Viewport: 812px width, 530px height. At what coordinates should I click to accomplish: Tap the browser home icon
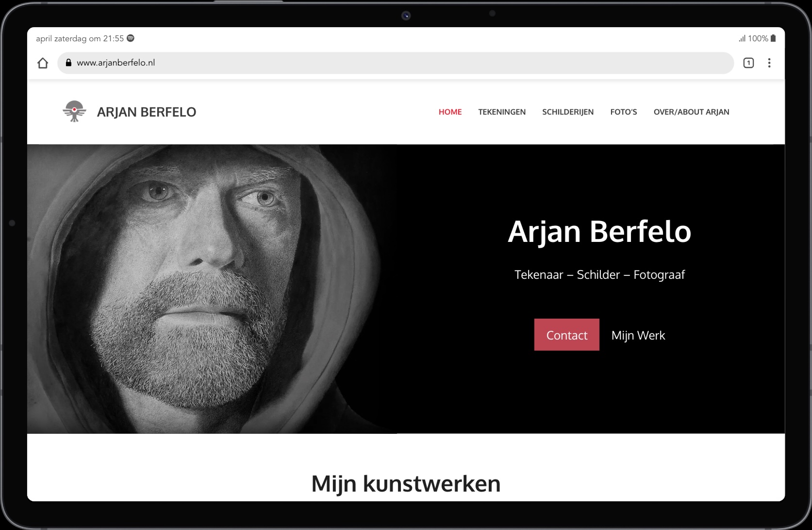coord(43,63)
